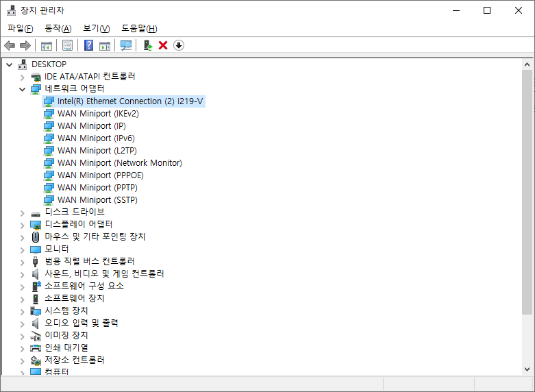Click the 디스플레이 어댑터 icon

point(36,225)
